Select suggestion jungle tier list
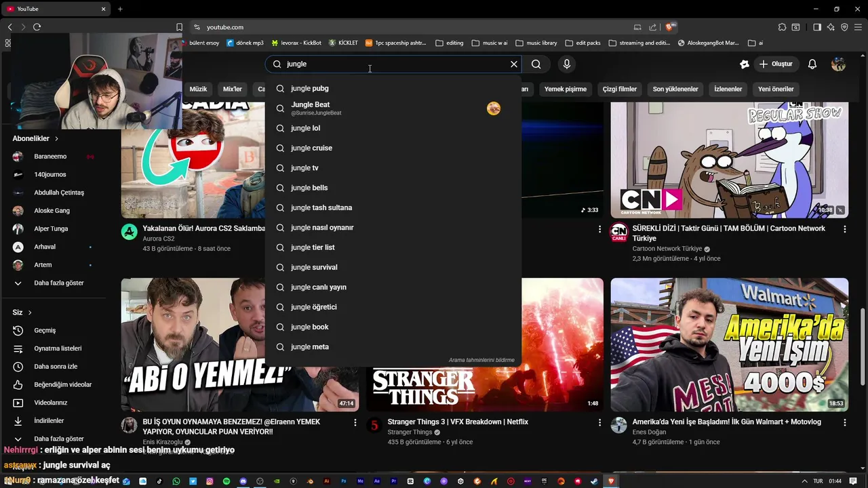 tap(393, 247)
